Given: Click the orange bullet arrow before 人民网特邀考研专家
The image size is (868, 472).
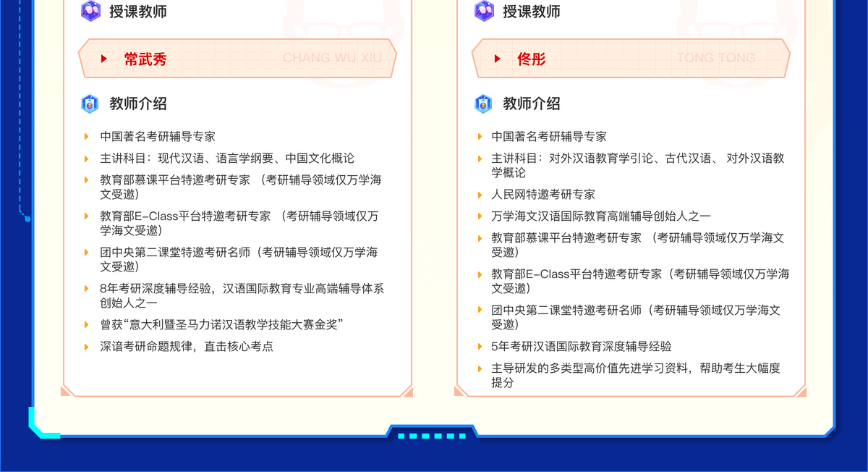Looking at the screenshot, I should pos(479,195).
